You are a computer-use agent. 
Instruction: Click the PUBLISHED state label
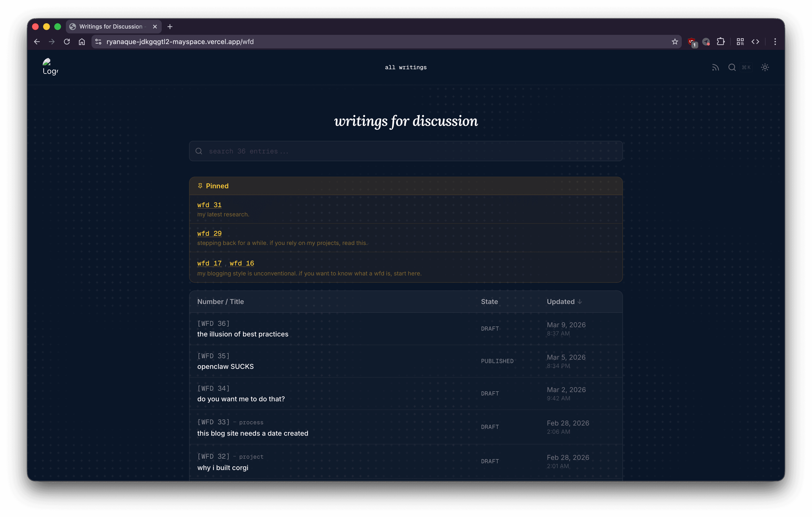[x=497, y=361]
